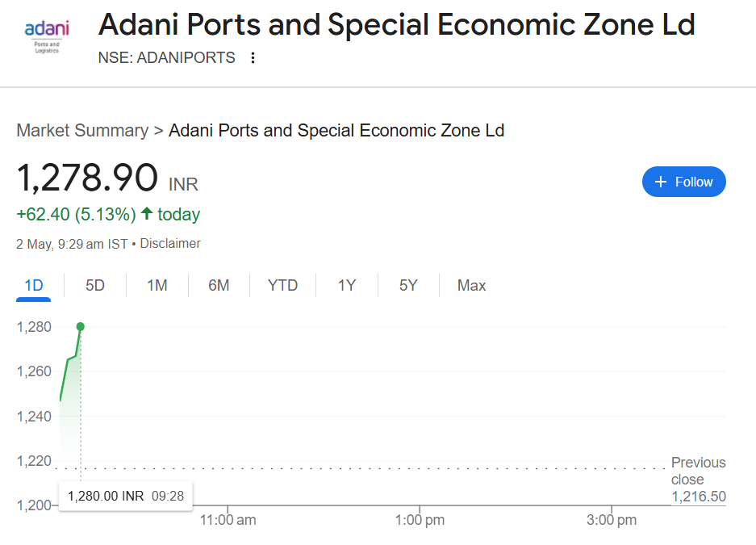View the YTD chart range
Viewport: 756px width, 545px height.
282,286
